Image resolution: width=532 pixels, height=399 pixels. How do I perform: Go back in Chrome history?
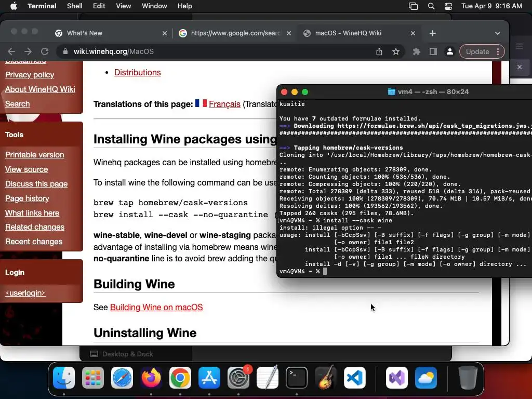11,51
